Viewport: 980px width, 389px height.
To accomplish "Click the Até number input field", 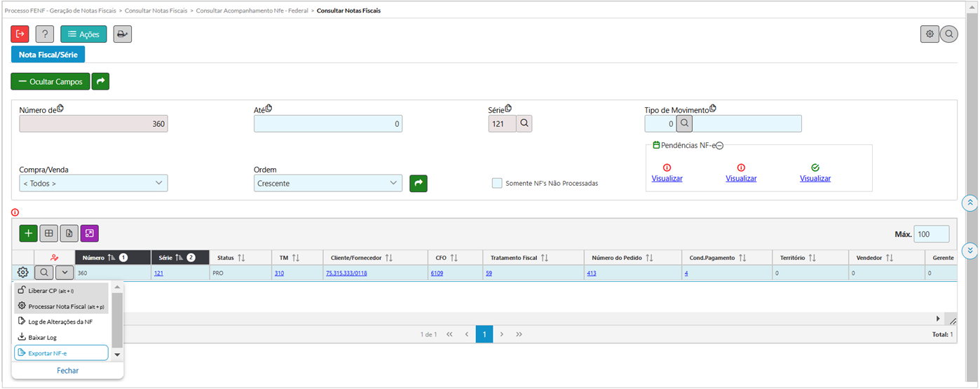I will (327, 124).
